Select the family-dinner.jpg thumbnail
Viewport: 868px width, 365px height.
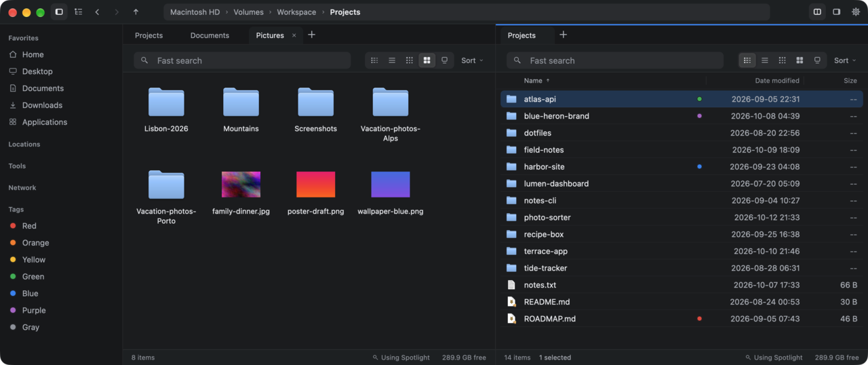coord(241,185)
